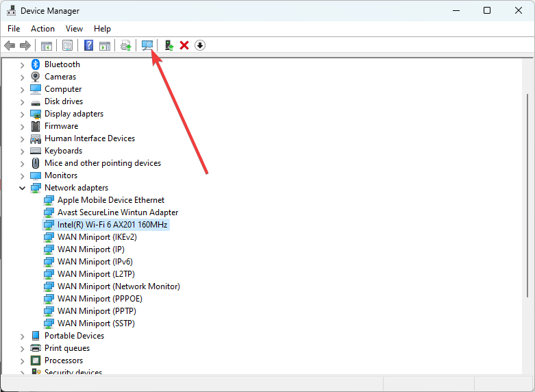
Task: Click the Forward arrow toolbar icon
Action: pos(25,45)
